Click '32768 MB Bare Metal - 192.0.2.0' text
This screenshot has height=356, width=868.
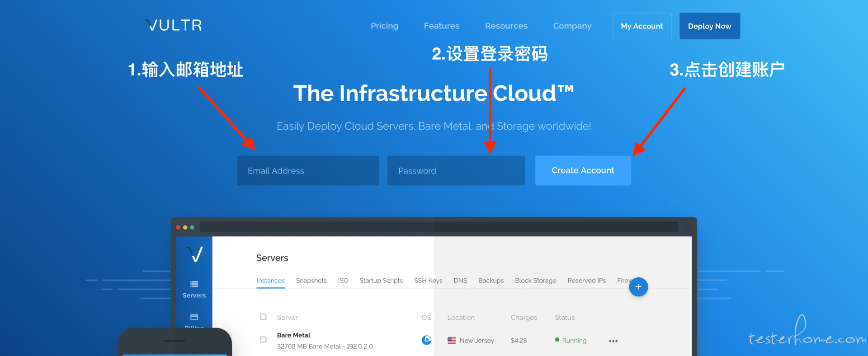pos(325,347)
